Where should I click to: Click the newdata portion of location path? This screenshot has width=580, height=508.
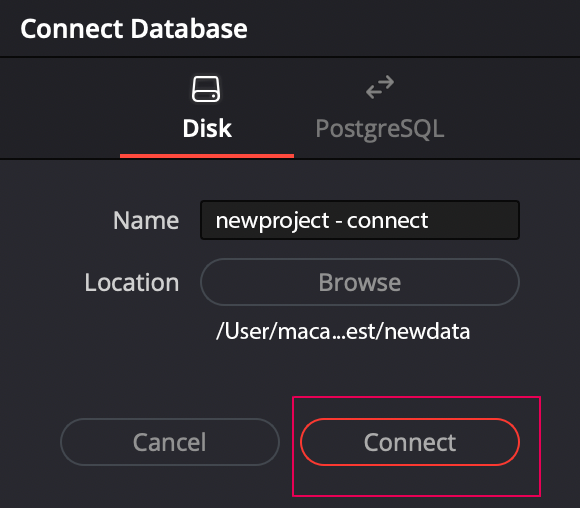[427, 331]
